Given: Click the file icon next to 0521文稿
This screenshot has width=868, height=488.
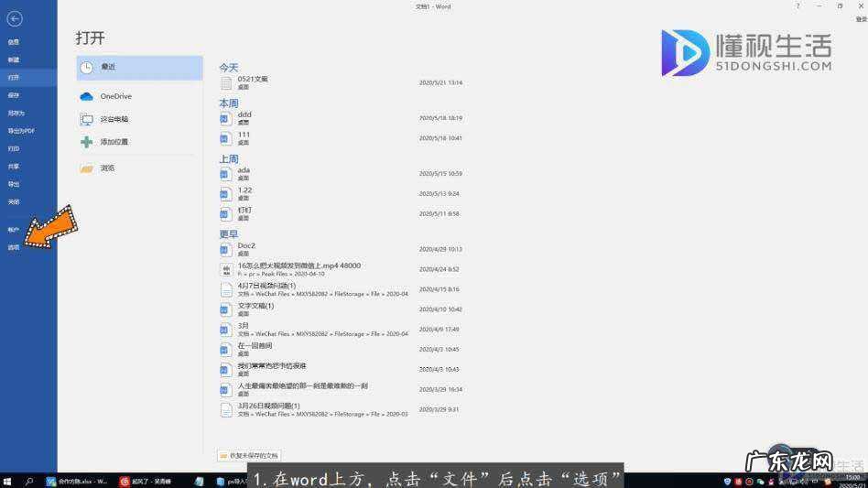Looking at the screenshot, I should point(226,83).
